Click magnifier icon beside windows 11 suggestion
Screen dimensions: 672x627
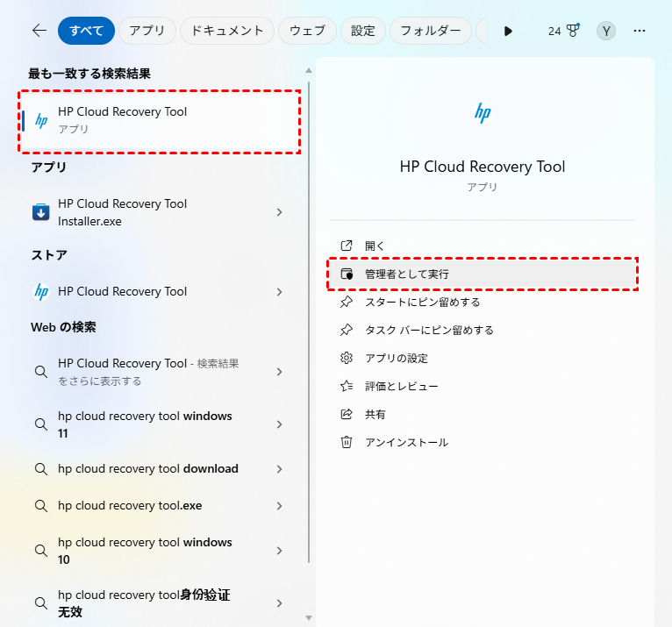pyautogui.click(x=41, y=424)
